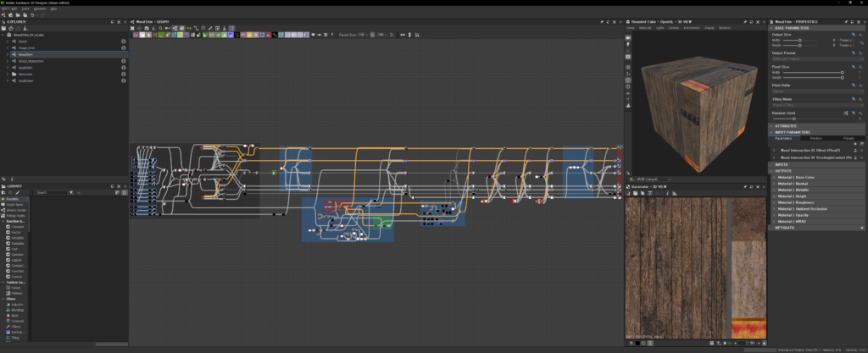Open the Materials menu in 3D view
Screen dimensions: 868x353
pyautogui.click(x=644, y=28)
